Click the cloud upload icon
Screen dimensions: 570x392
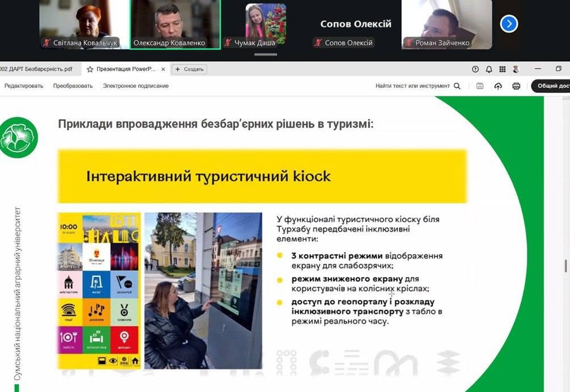(498, 86)
